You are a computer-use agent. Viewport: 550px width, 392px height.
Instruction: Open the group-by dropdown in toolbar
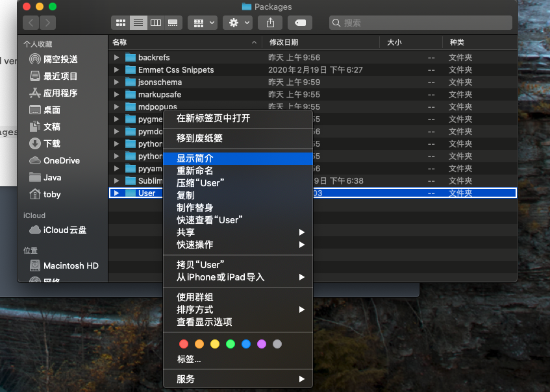203,23
